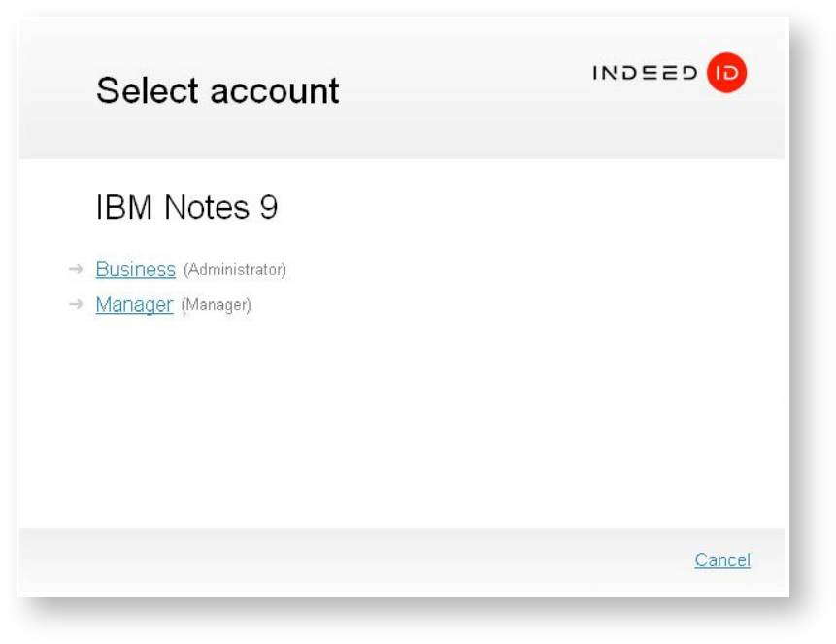Click the word 'Select' in the title
This screenshot has height=644, width=836.
(149, 90)
